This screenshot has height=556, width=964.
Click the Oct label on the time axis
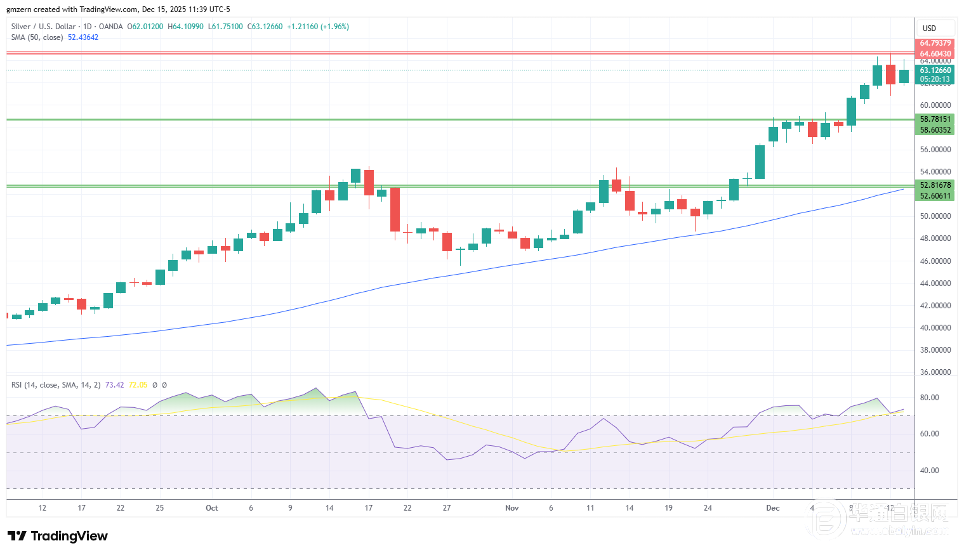pyautogui.click(x=211, y=507)
